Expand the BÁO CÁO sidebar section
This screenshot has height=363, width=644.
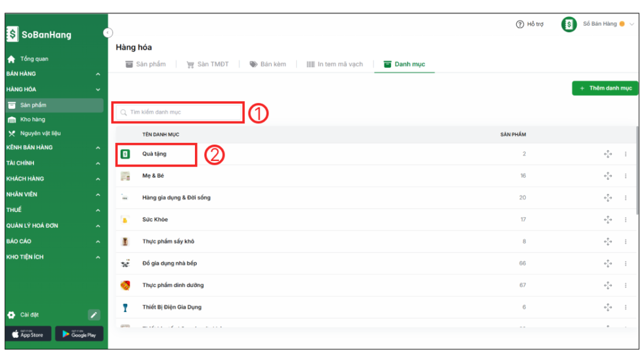pos(97,242)
